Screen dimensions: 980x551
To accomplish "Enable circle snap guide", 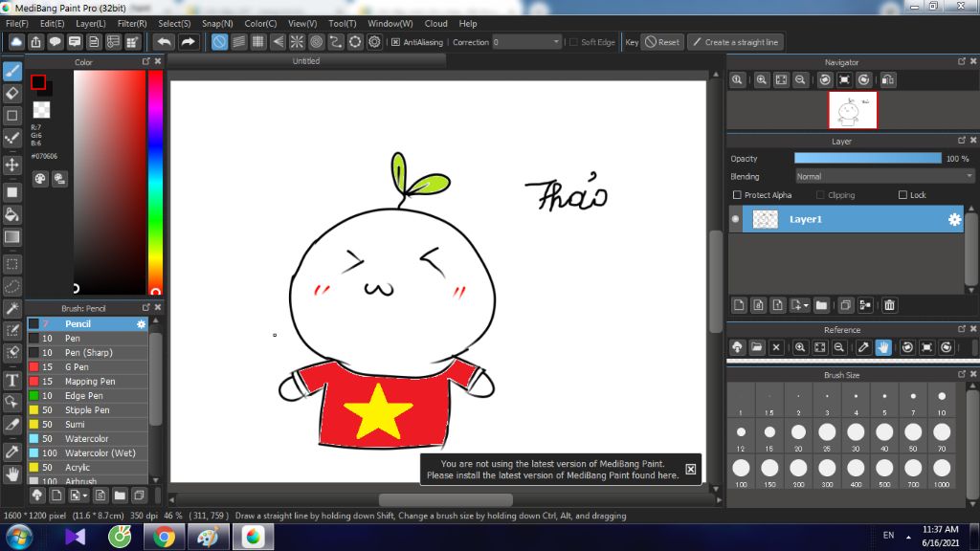I will pos(316,42).
